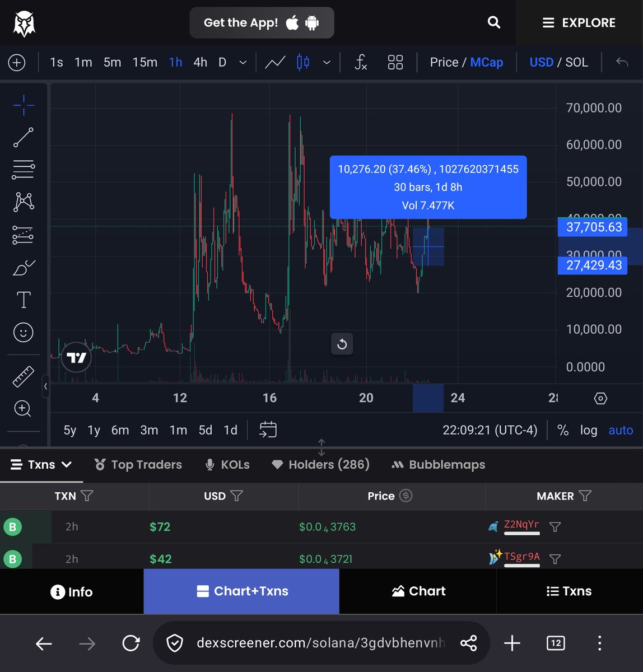The image size is (643, 672).
Task: Select the 4h timeframe
Action: point(200,62)
